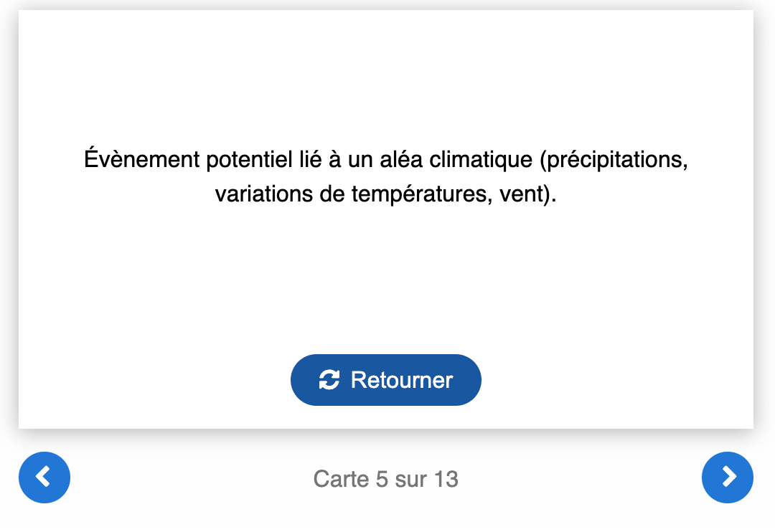Click the word "potentiel" in the definition
The width and height of the screenshot is (775, 532).
pos(248,159)
